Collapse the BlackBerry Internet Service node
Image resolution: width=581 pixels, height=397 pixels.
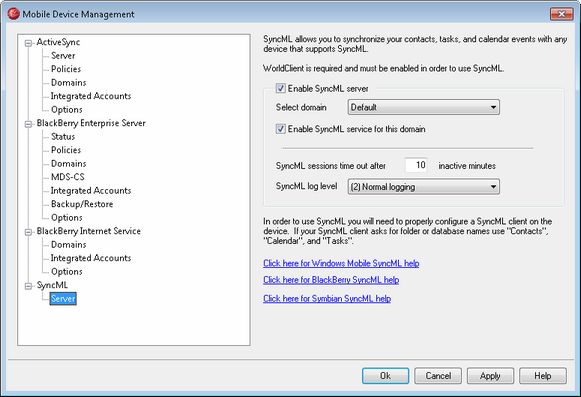28,232
